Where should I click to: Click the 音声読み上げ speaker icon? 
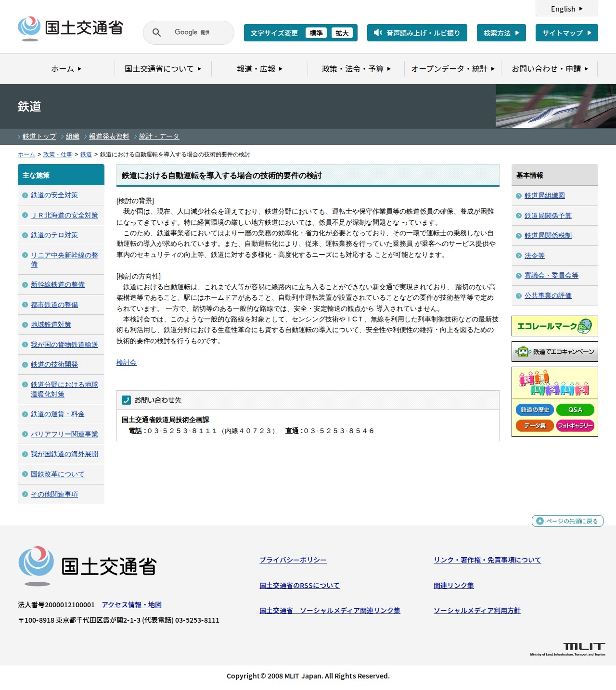[378, 33]
